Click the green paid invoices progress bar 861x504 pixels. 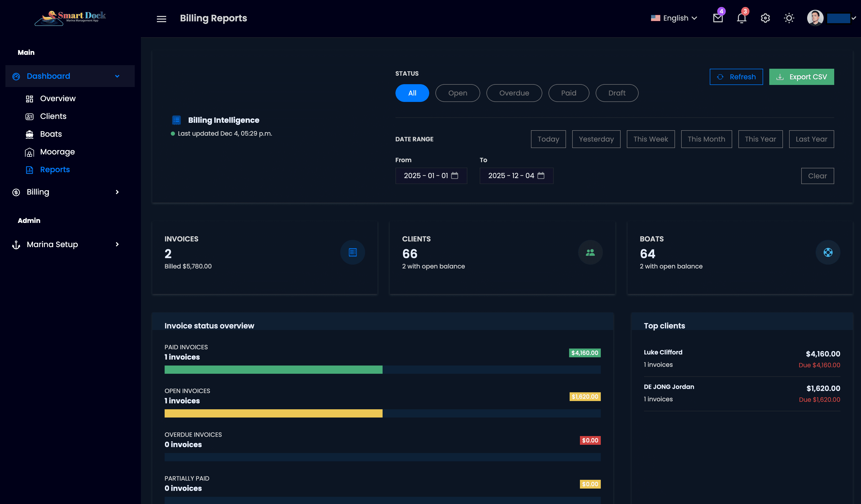tap(273, 369)
